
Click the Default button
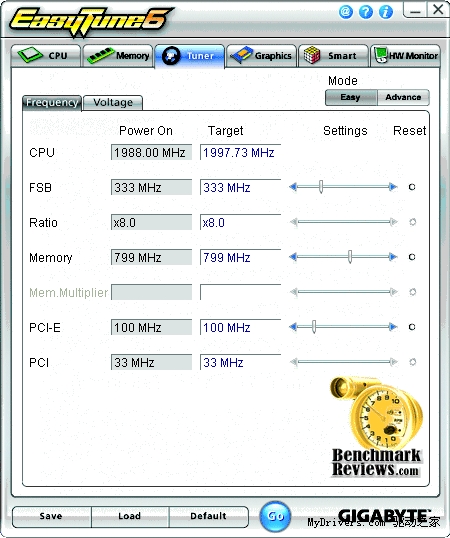pyautogui.click(x=208, y=516)
